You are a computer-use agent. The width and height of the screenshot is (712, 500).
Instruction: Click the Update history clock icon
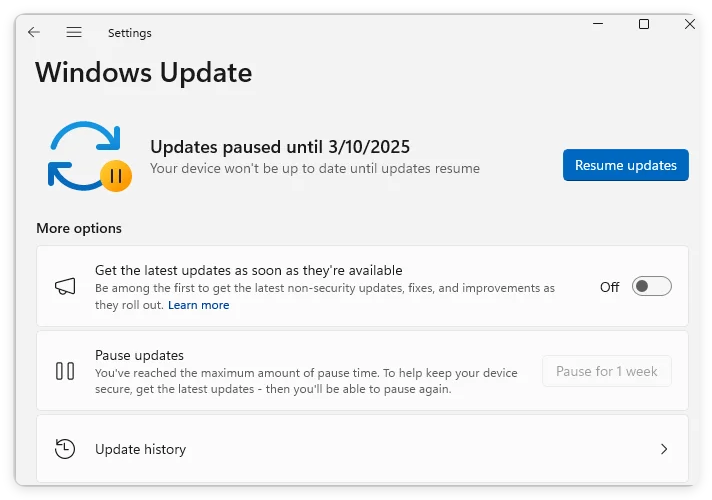[65, 449]
